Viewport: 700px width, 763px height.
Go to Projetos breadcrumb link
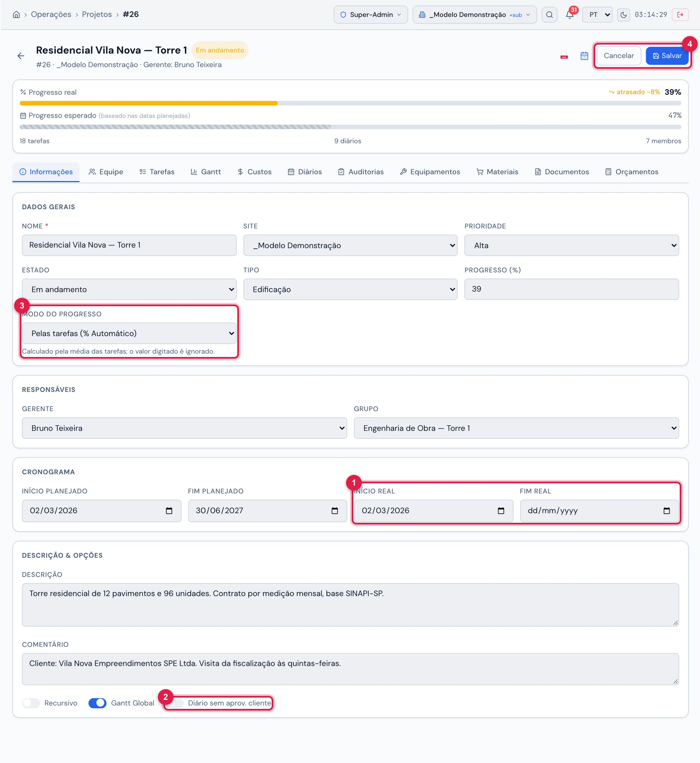pyautogui.click(x=97, y=14)
